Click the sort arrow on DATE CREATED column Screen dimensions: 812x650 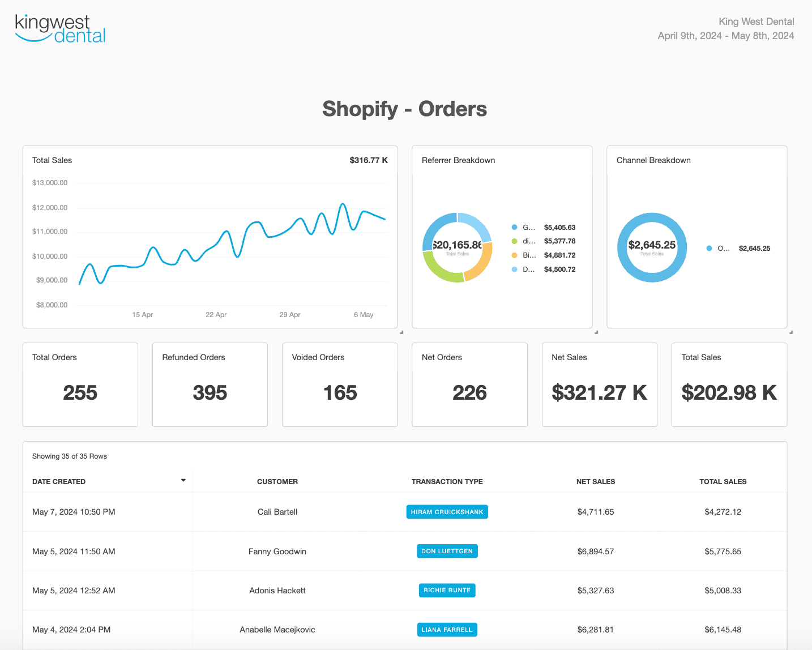(183, 480)
